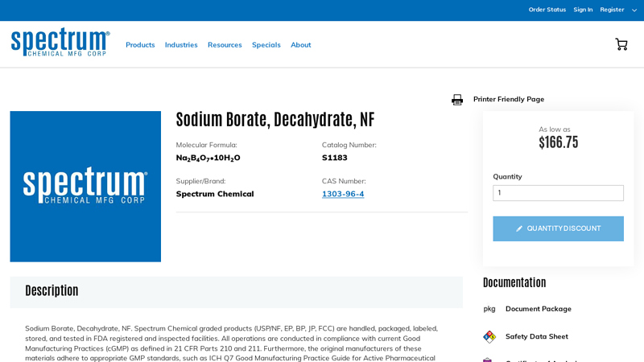Click the Spectrum Chemical supplier name
The width and height of the screenshot is (644, 362).
tap(215, 194)
